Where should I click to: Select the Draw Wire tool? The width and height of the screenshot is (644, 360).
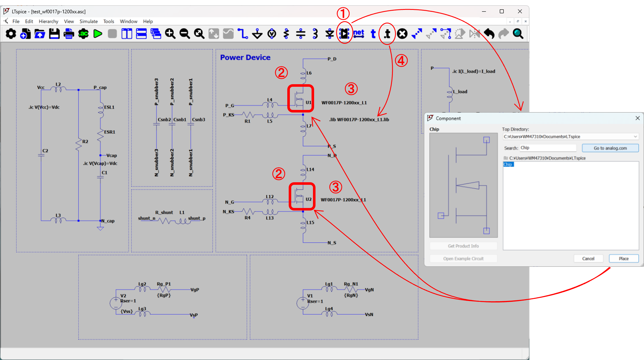(x=242, y=34)
